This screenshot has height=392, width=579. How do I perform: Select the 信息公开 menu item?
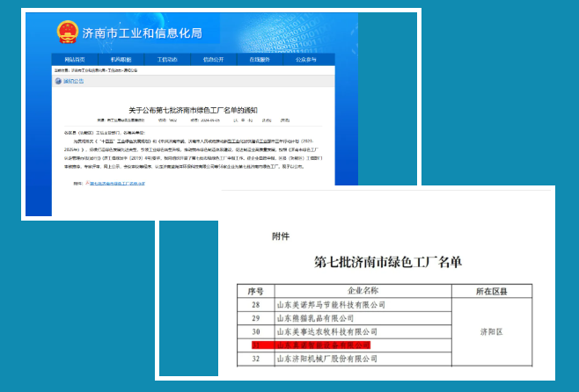point(214,60)
